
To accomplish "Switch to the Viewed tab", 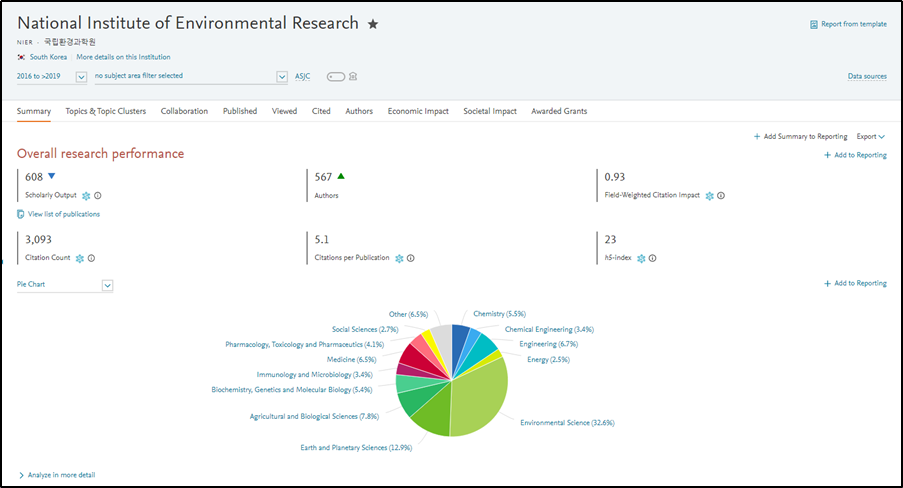I will point(284,111).
